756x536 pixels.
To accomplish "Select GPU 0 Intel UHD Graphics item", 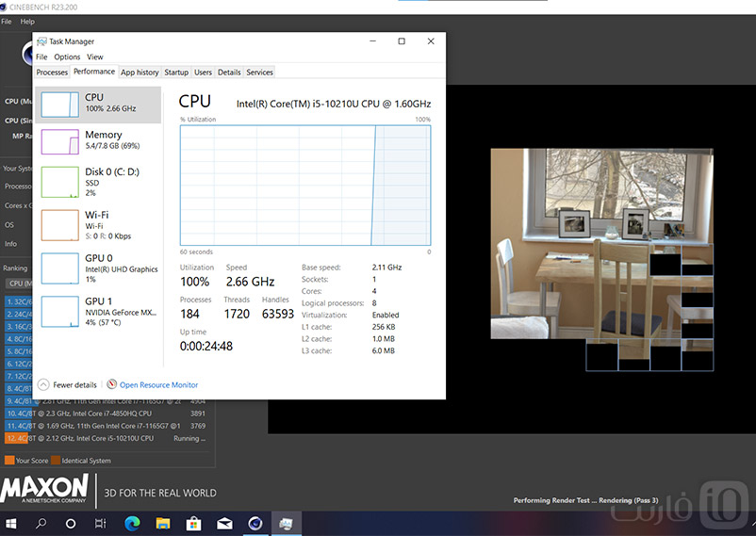I will tap(98, 268).
